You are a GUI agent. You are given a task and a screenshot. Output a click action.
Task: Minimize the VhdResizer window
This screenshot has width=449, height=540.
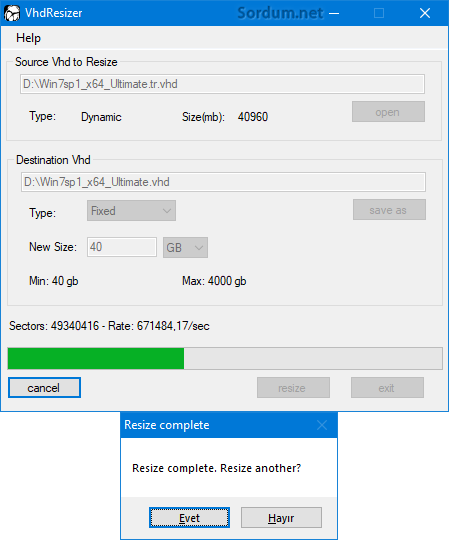[334, 13]
